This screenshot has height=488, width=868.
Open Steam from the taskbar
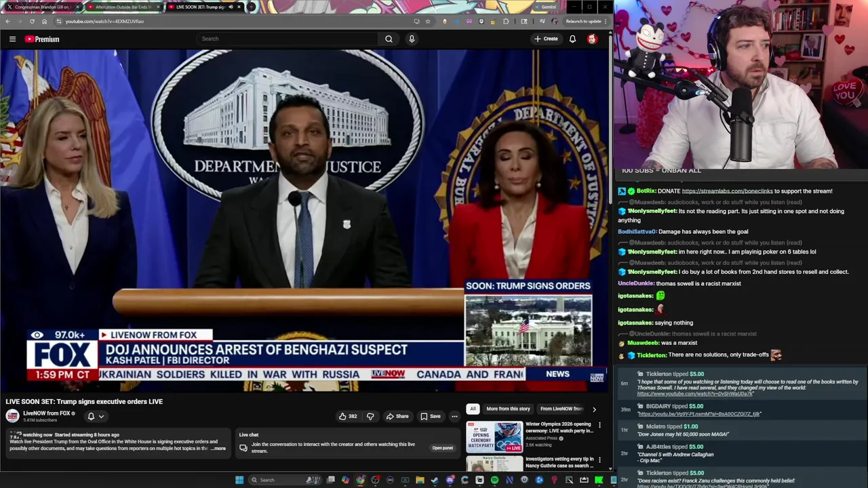click(x=435, y=480)
